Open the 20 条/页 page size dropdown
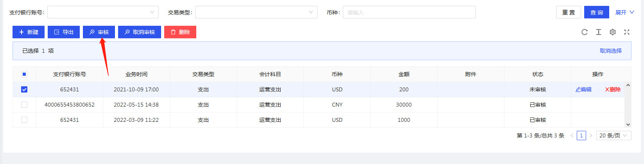644x164 pixels. [x=614, y=135]
